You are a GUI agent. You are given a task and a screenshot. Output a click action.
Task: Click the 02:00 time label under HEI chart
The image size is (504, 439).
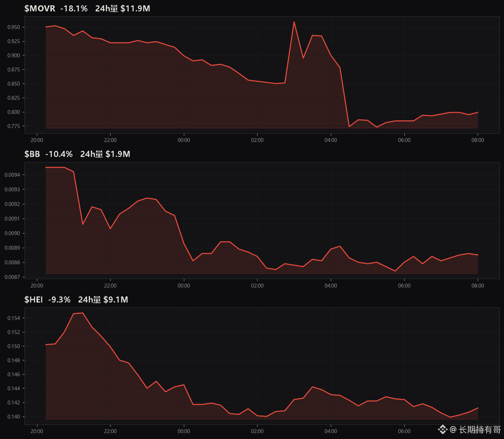[258, 431]
